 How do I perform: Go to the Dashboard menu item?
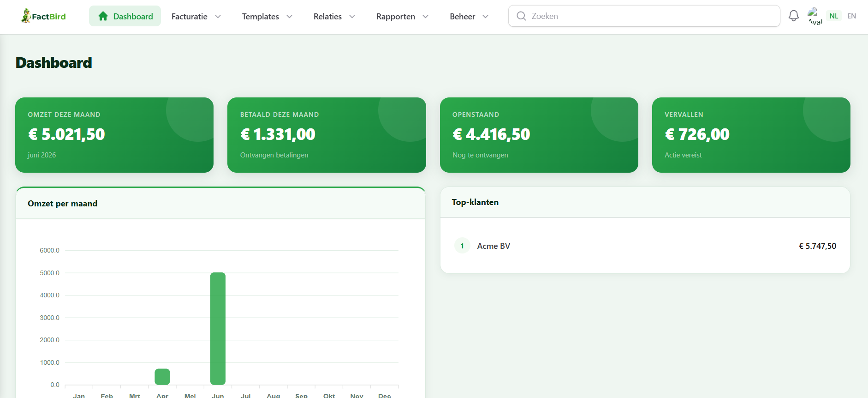click(x=125, y=16)
